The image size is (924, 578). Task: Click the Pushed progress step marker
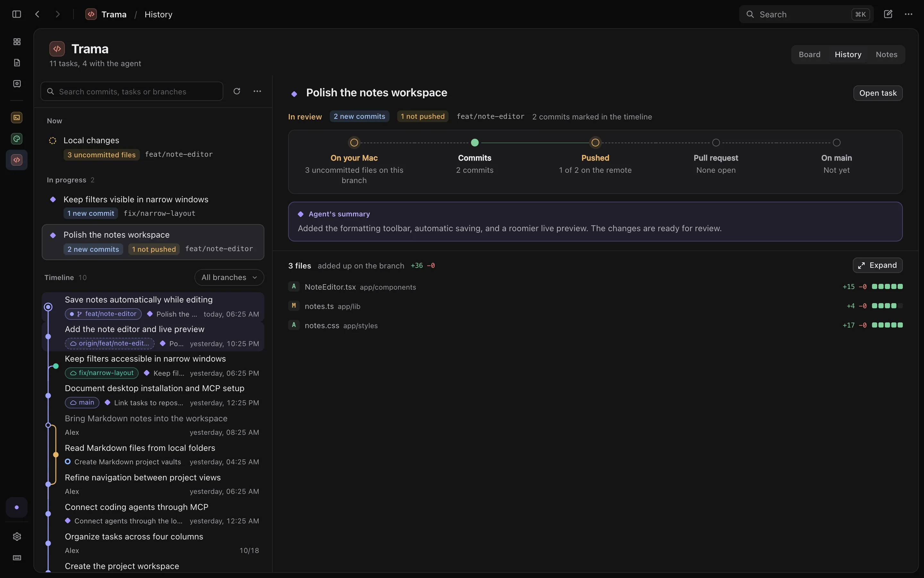click(x=595, y=143)
